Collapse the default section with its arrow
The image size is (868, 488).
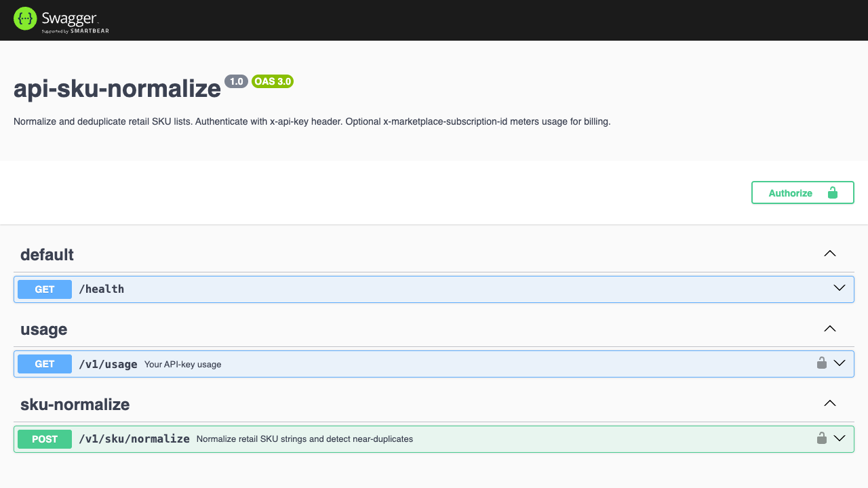(x=830, y=253)
